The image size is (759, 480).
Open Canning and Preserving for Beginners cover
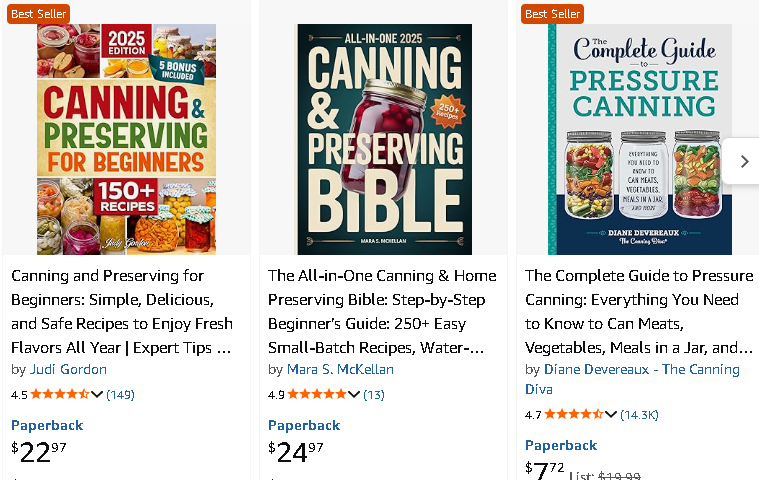tap(126, 139)
